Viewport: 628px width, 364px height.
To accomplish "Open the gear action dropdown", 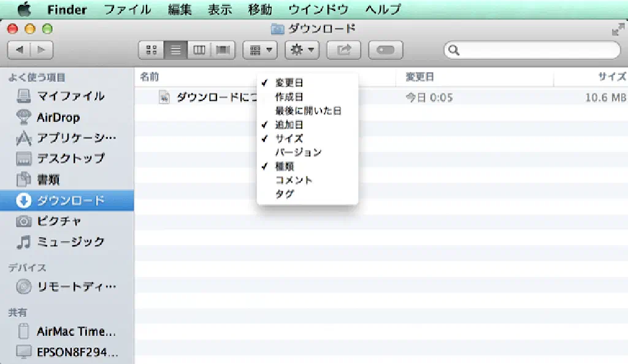I will click(x=302, y=50).
